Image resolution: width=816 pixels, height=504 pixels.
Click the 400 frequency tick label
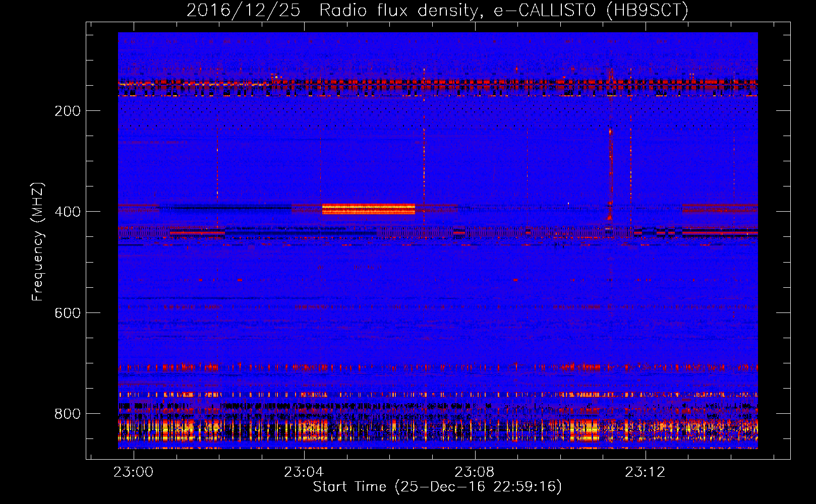click(x=68, y=212)
